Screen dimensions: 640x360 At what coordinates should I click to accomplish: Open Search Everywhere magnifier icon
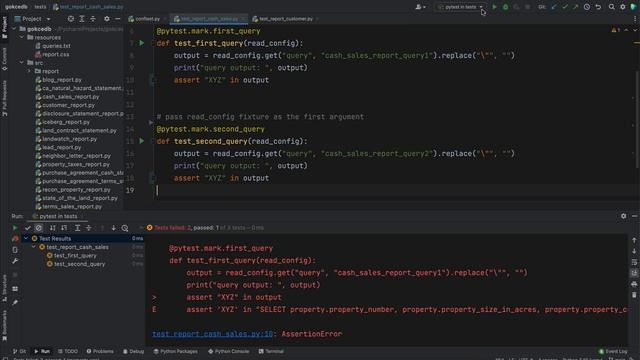pos(611,7)
